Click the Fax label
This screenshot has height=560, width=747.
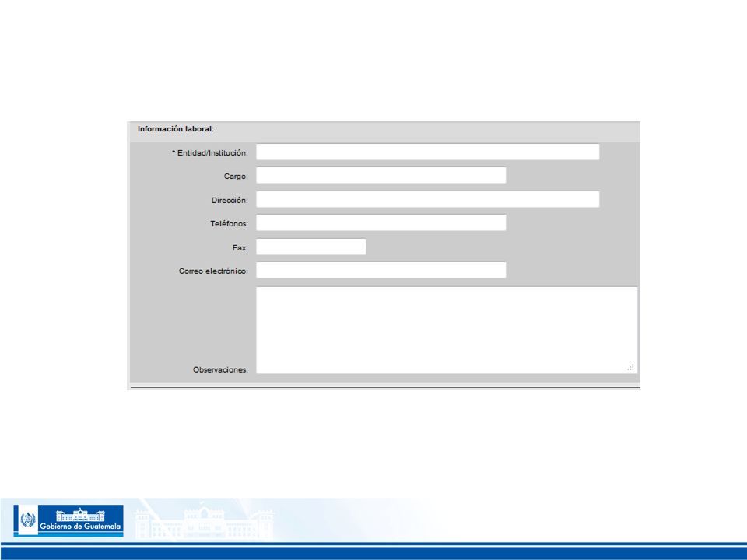pos(240,247)
